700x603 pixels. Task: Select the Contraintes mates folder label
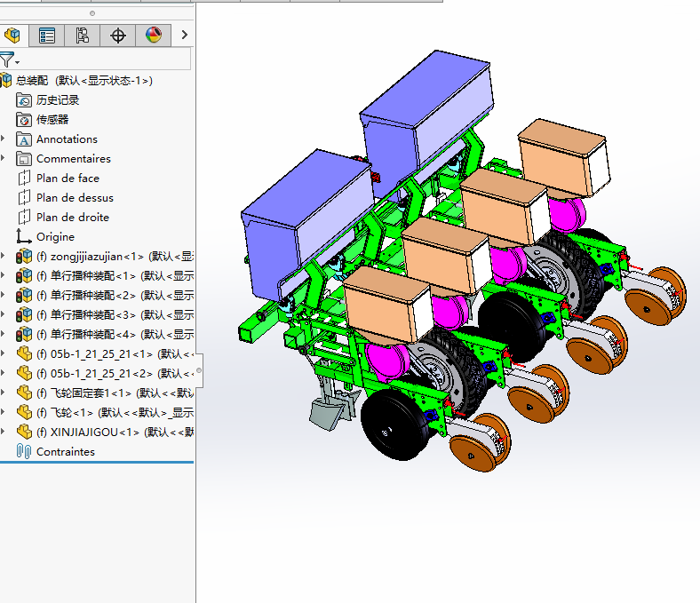66,452
